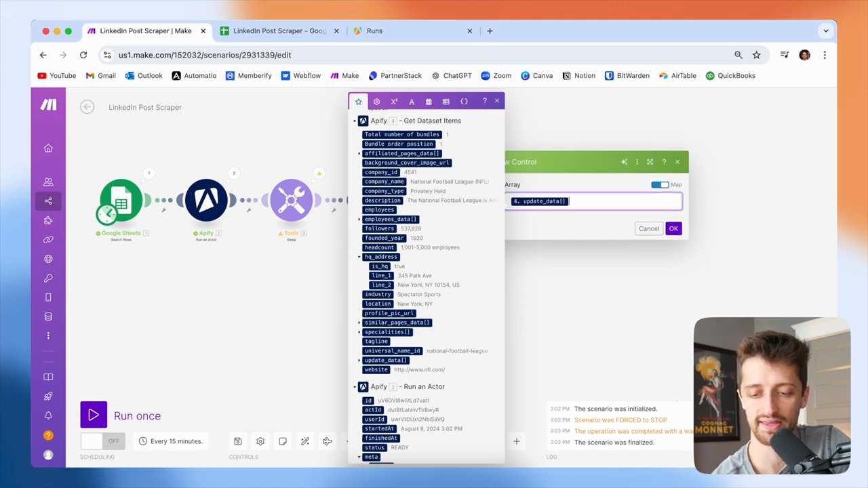
Task: Click the Make logo at sidebar top
Action: [48, 104]
